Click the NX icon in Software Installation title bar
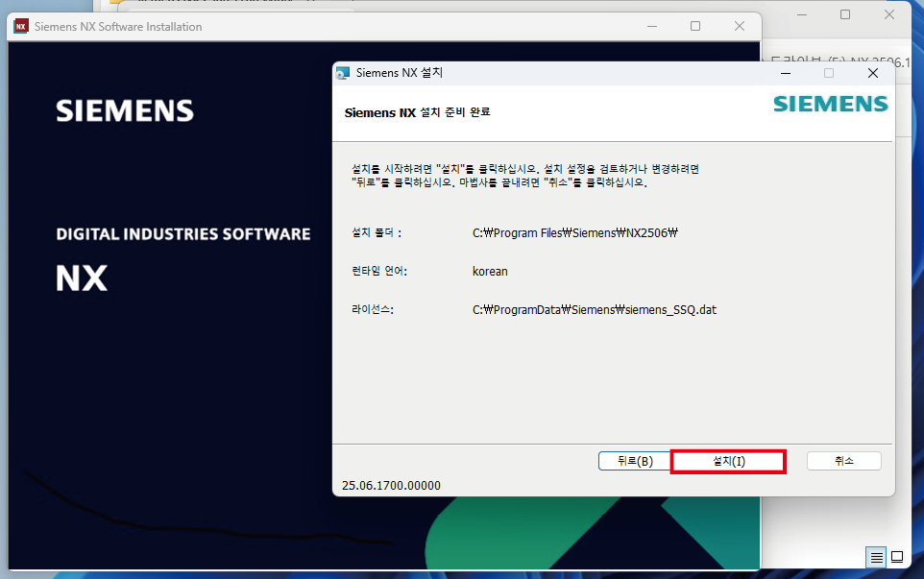The width and height of the screenshot is (924, 579). pos(21,27)
